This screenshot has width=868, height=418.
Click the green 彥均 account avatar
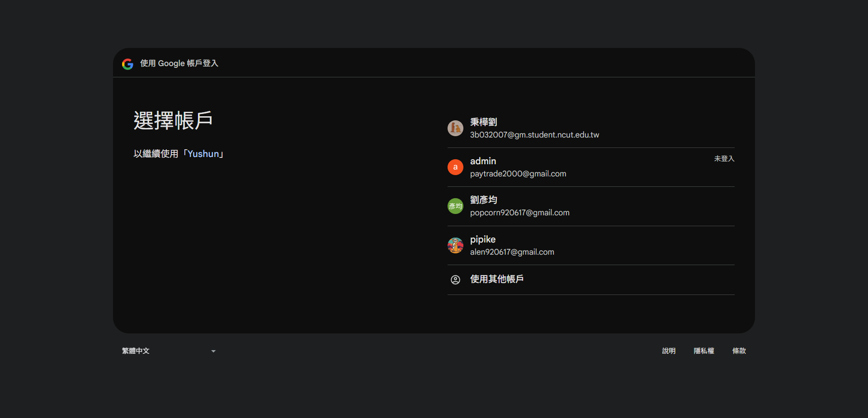(x=455, y=206)
